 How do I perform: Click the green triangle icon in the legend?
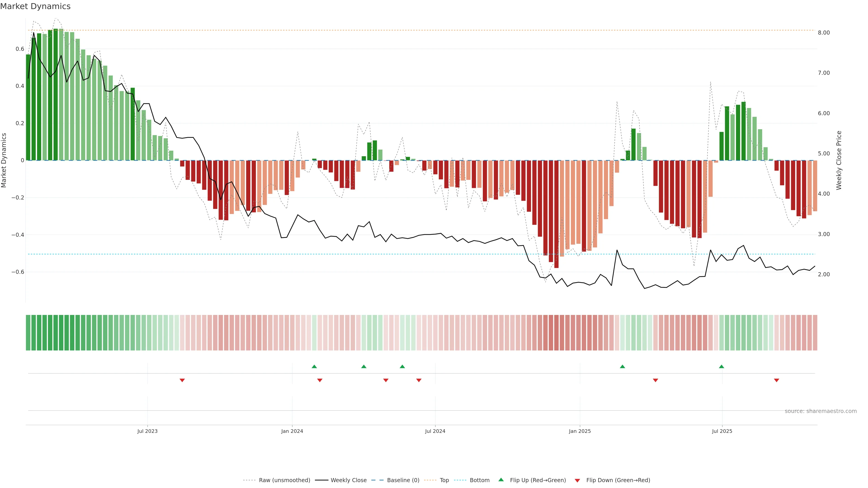click(501, 480)
